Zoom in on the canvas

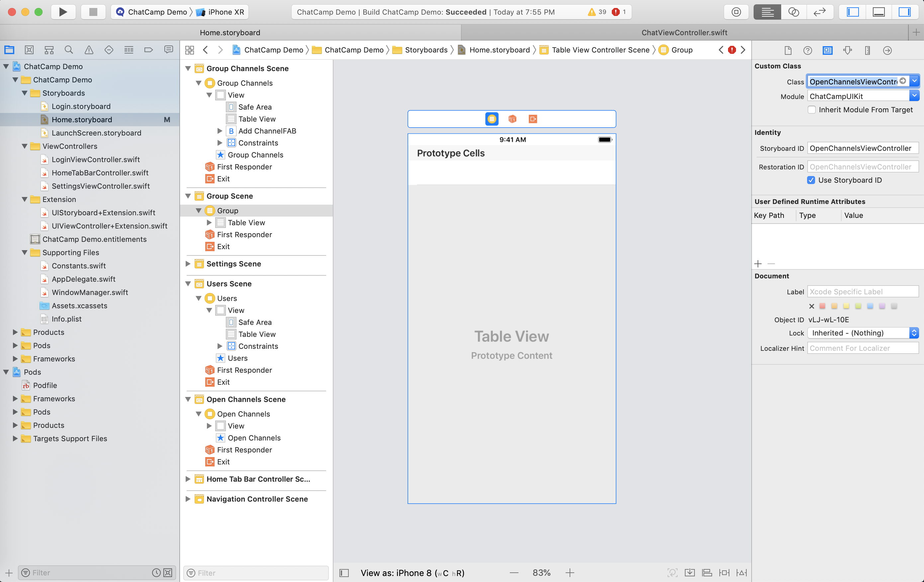570,573
